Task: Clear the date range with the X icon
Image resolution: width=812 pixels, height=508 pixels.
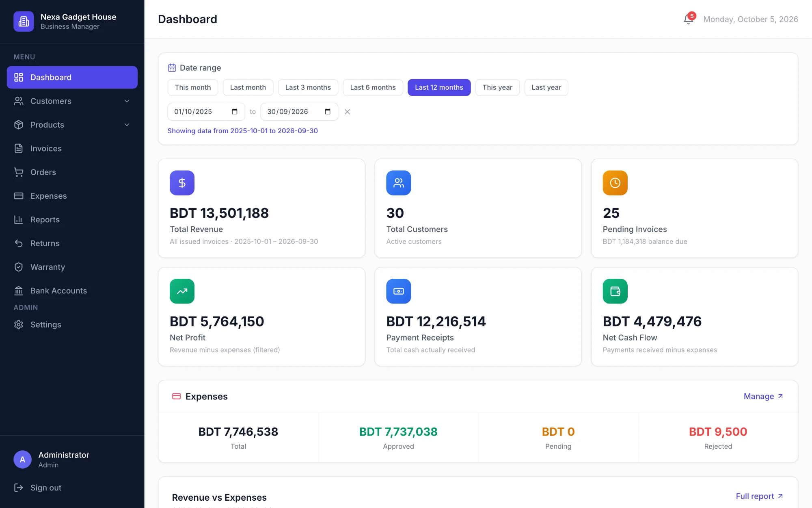Action: 347,112
